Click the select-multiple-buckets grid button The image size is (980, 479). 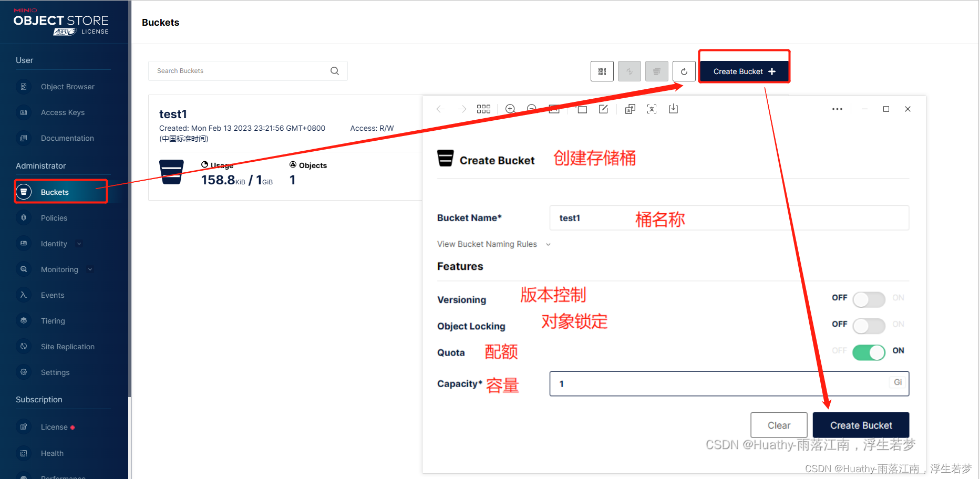click(602, 71)
